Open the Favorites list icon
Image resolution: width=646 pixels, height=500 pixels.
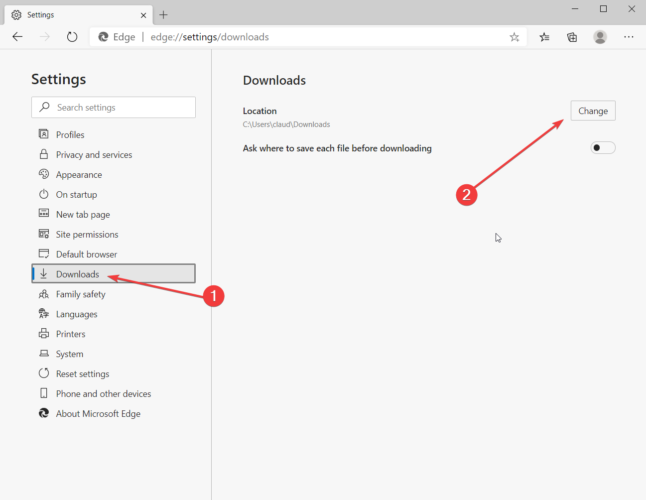[544, 37]
